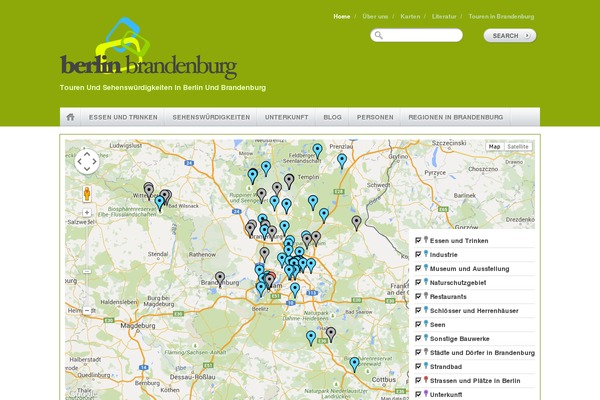Image resolution: width=600 pixels, height=400 pixels.
Task: Click the gray marker at Wittenberge
Action: click(148, 191)
